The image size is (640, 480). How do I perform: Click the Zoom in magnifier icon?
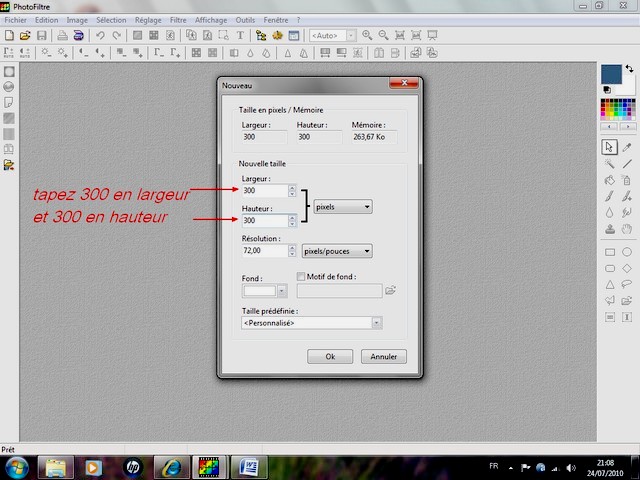pyautogui.click(x=367, y=36)
